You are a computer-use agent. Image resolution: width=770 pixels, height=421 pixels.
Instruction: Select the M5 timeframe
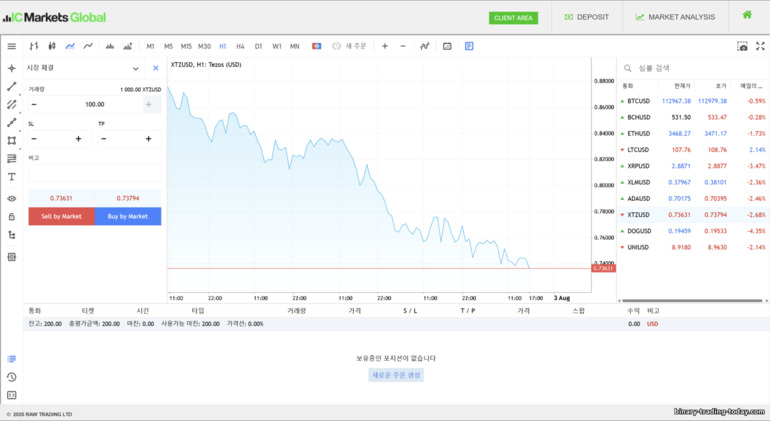[168, 46]
